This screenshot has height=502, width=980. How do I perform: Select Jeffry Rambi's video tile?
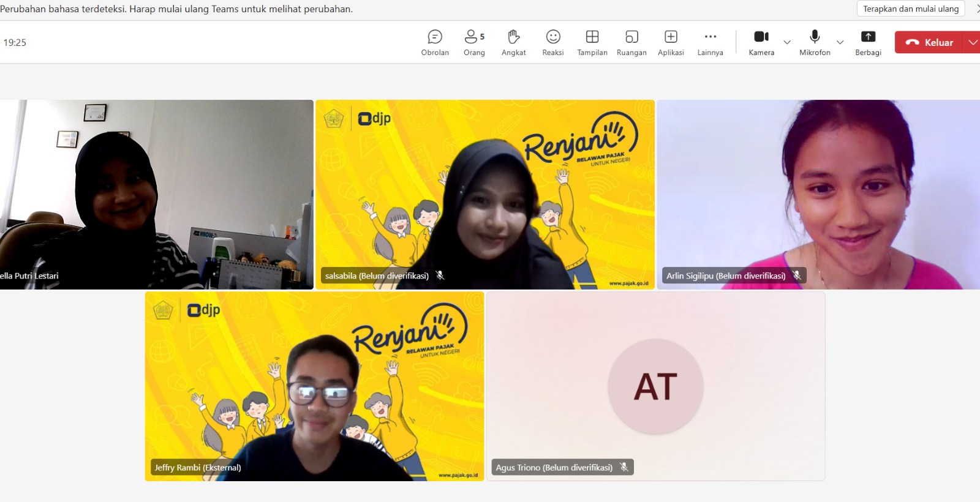coord(314,386)
